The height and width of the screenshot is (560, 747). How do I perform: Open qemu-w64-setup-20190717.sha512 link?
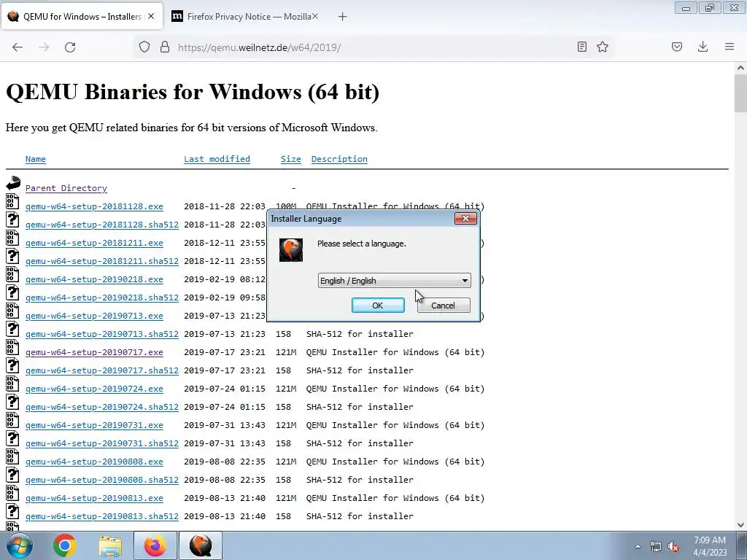(x=102, y=370)
